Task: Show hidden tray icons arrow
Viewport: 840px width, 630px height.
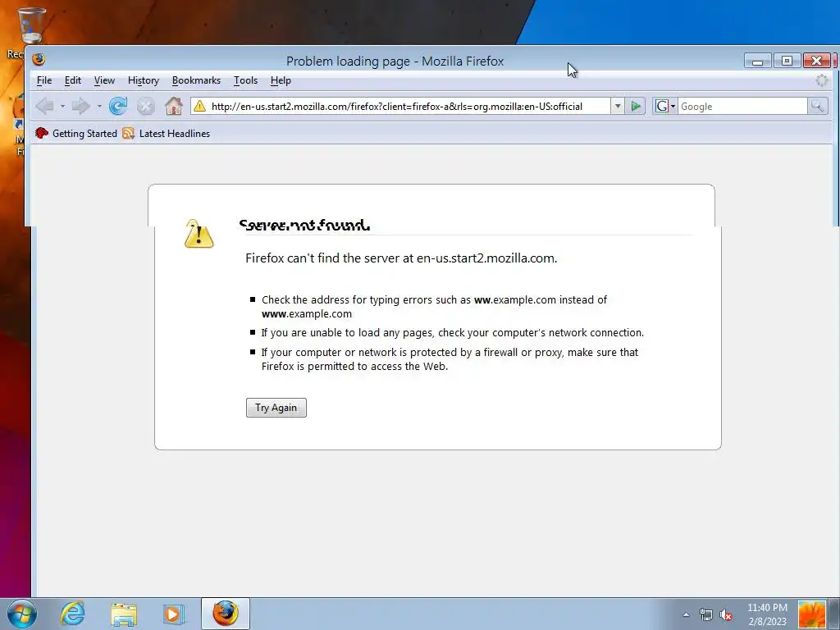Action: (x=686, y=614)
